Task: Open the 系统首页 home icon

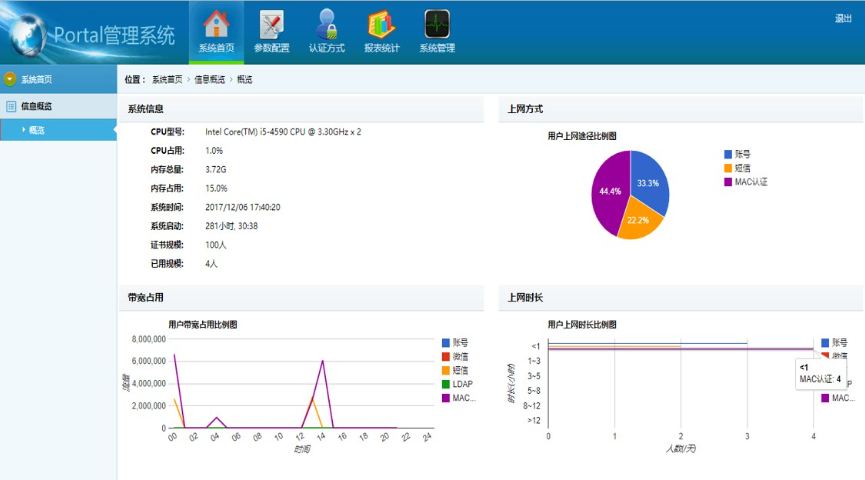Action: coord(216,24)
